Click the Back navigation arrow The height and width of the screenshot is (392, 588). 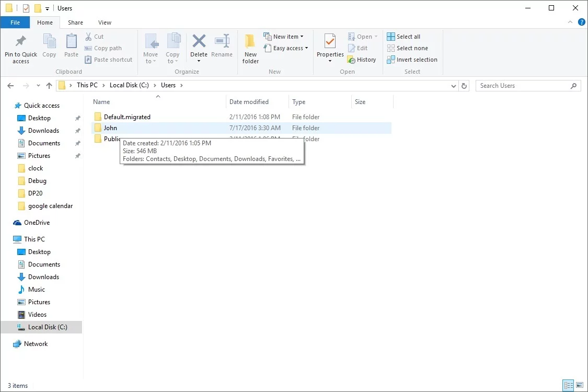pos(10,86)
